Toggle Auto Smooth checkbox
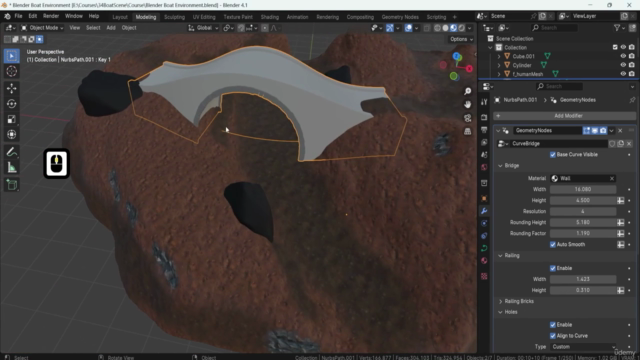The image size is (640, 360). pyautogui.click(x=553, y=244)
